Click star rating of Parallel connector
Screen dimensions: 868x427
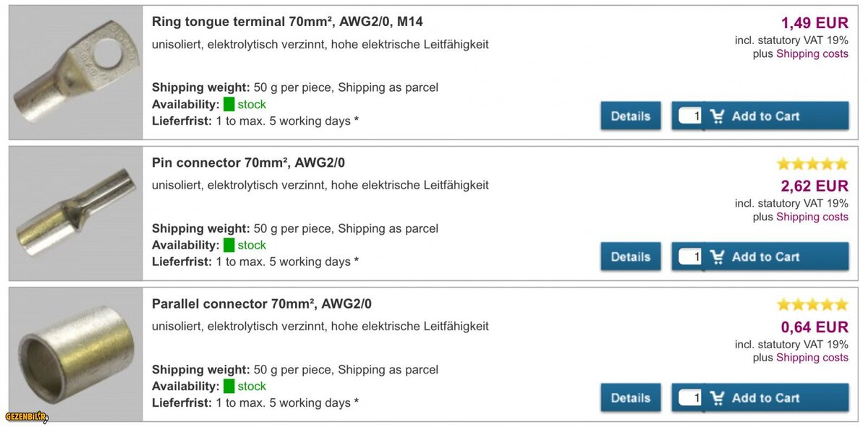pos(812,305)
